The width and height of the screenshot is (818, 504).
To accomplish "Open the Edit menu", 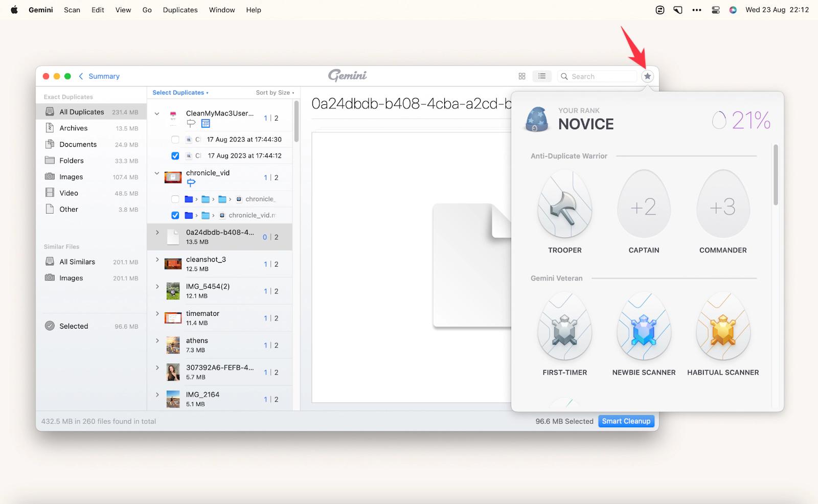I will tap(98, 10).
